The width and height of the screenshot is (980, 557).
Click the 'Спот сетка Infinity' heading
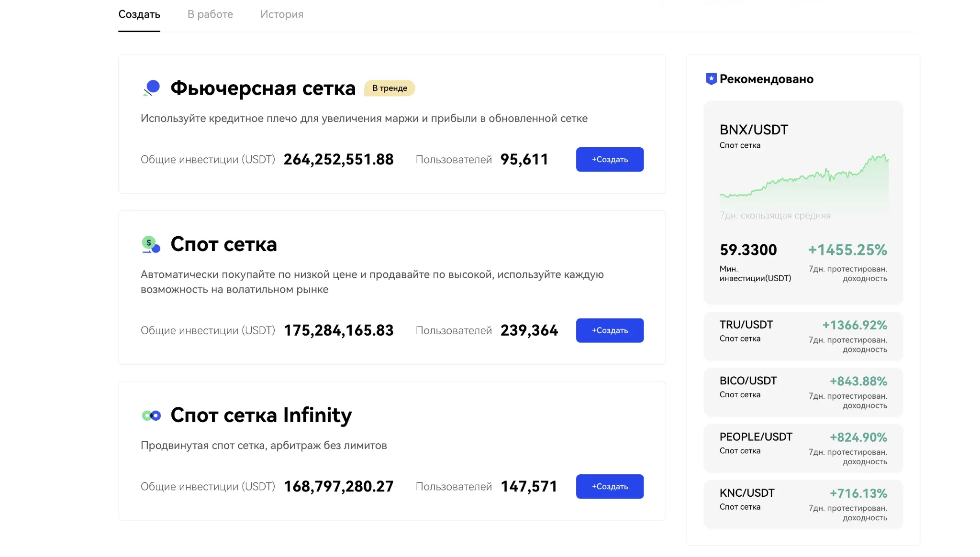click(261, 415)
